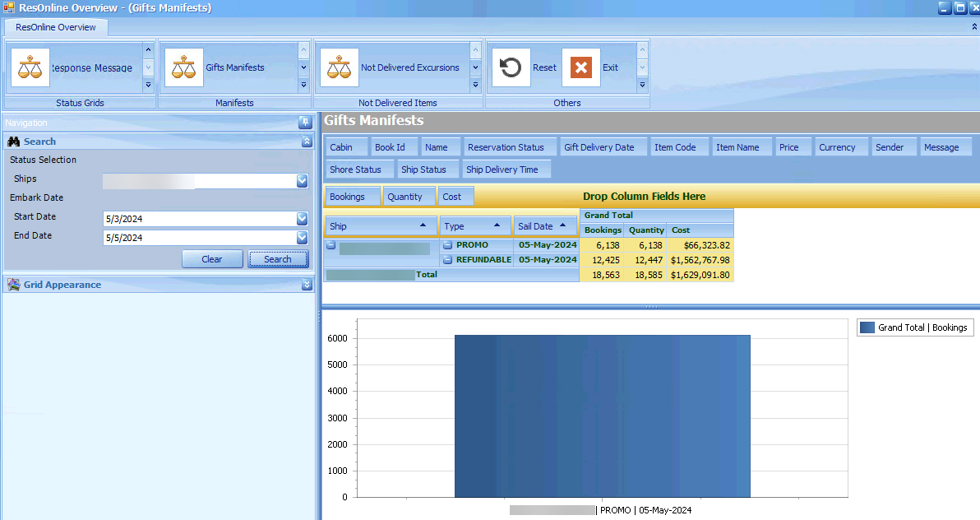The height and width of the screenshot is (520, 980).
Task: Click the binoculars Search icon
Action: [14, 142]
